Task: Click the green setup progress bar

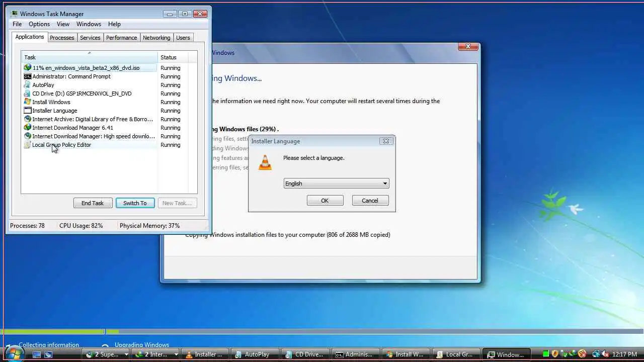Action: pos(52,331)
